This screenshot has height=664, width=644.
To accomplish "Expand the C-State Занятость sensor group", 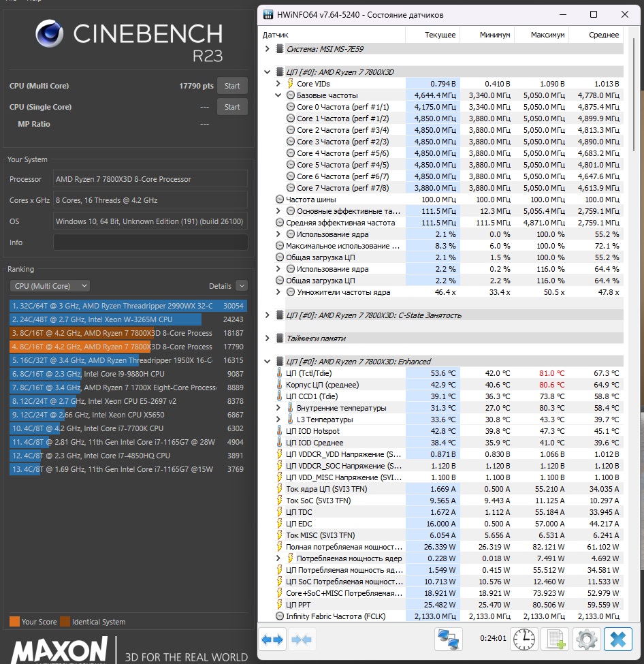I will coord(267,315).
